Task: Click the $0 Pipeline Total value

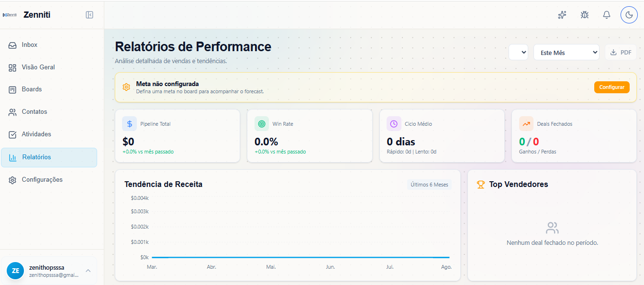Action: point(128,142)
